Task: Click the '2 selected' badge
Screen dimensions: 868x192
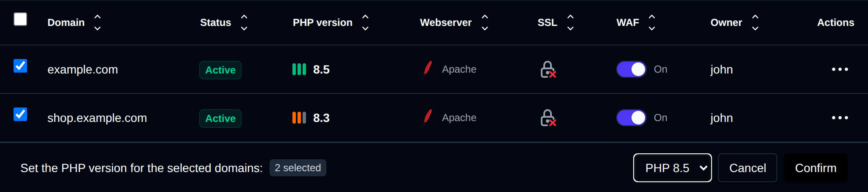Action: tap(298, 168)
